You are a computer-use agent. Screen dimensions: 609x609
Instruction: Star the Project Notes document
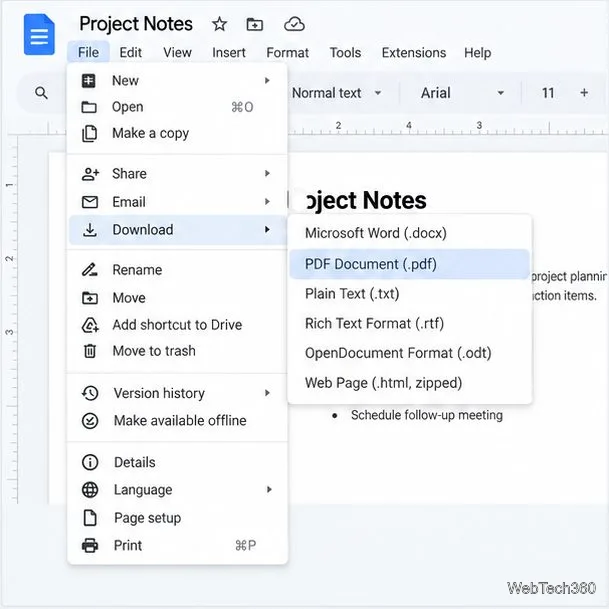coord(219,24)
